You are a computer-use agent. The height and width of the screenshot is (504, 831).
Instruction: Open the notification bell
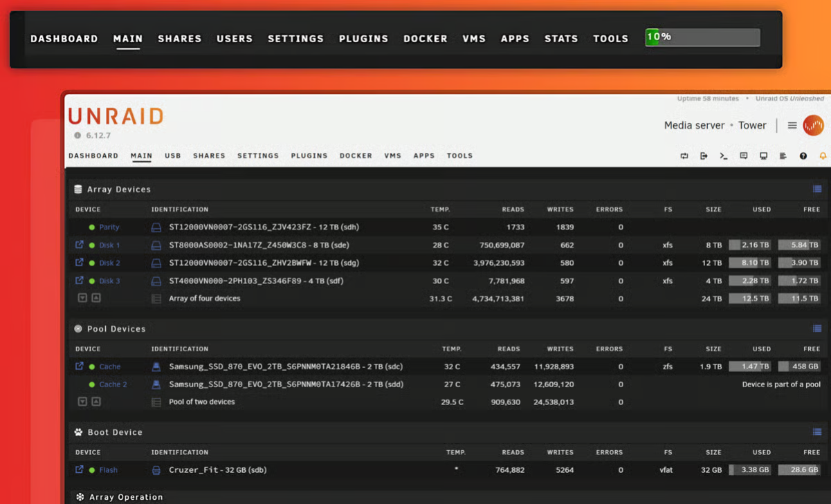pos(823,156)
